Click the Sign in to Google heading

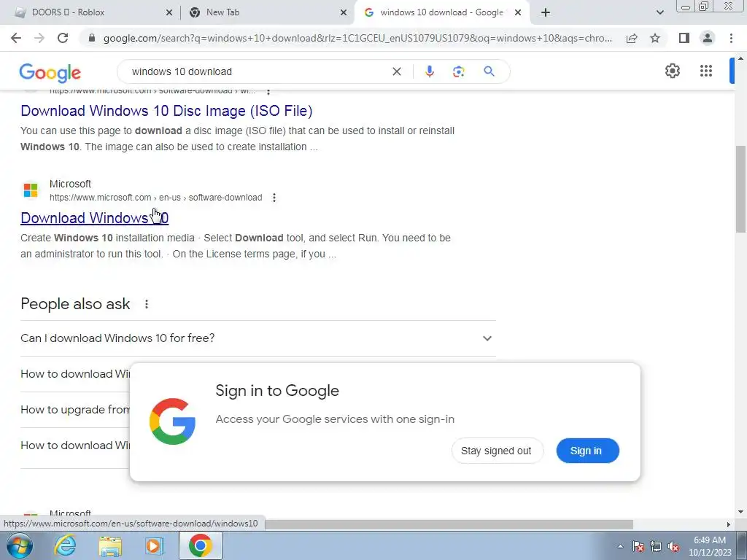277,391
